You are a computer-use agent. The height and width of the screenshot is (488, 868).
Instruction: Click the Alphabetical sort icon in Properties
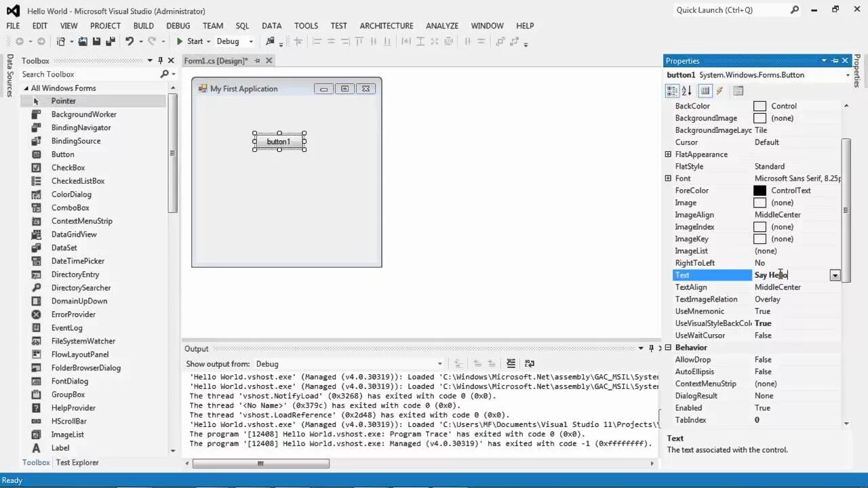686,90
